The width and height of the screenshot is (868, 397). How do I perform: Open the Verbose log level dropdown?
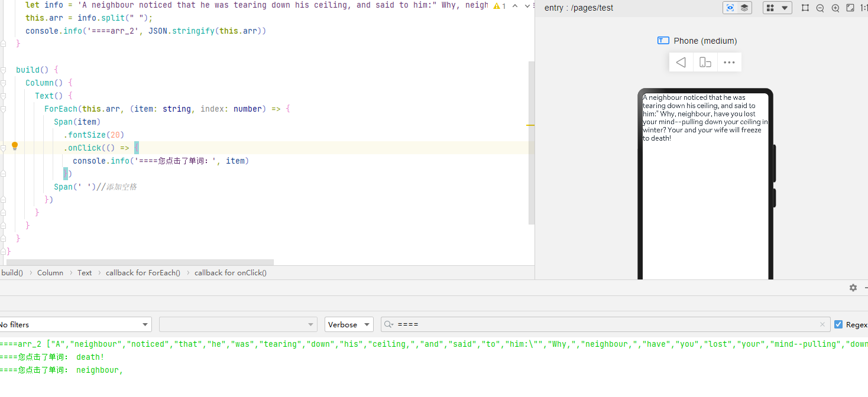pos(349,324)
